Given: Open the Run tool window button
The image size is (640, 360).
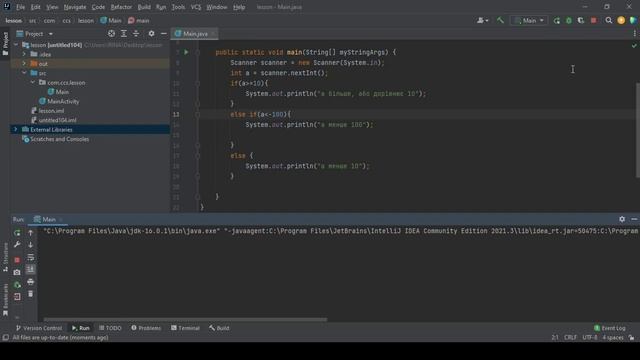Looking at the screenshot, I should [81, 328].
